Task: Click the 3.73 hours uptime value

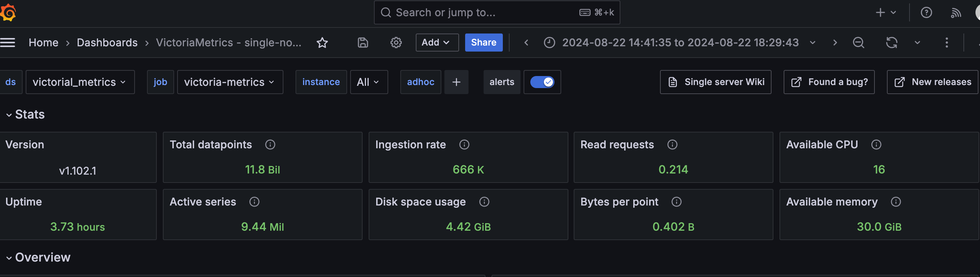Action: [78, 227]
